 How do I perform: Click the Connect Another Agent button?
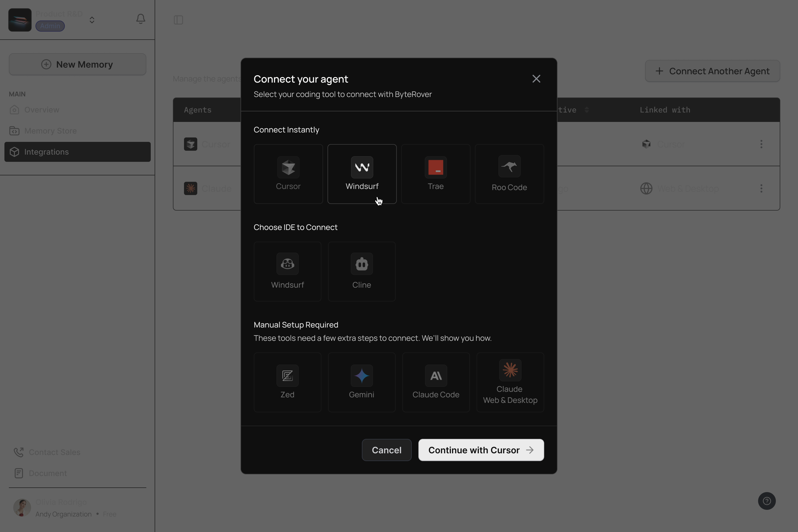click(712, 71)
